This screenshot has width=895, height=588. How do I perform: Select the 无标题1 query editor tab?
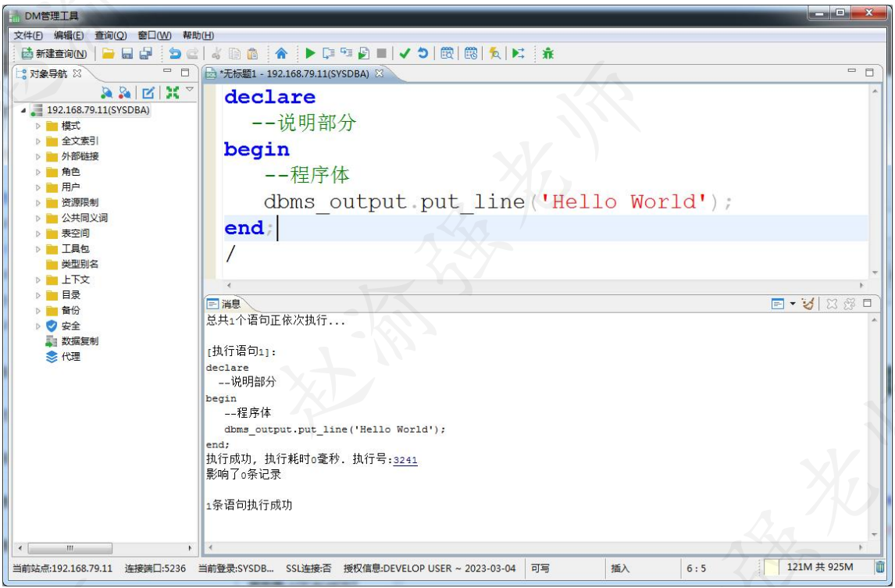294,73
